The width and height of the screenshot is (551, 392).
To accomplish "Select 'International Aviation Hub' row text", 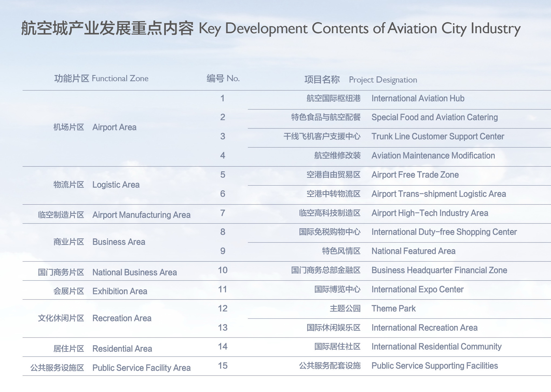I will [417, 98].
